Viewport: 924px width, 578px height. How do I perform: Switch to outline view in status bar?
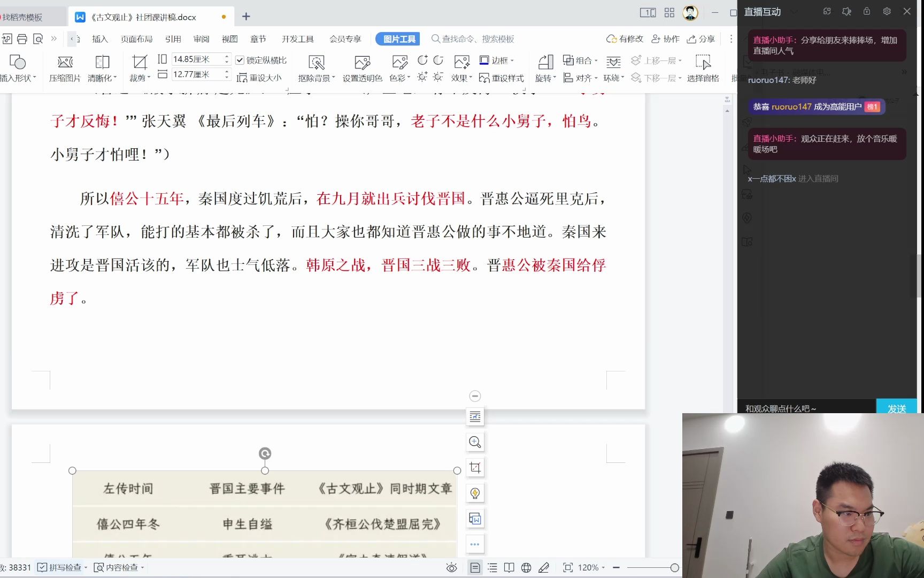[x=492, y=568]
